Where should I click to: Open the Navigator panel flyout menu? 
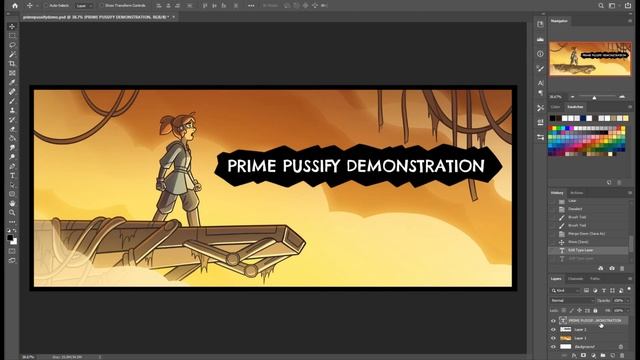click(x=630, y=21)
